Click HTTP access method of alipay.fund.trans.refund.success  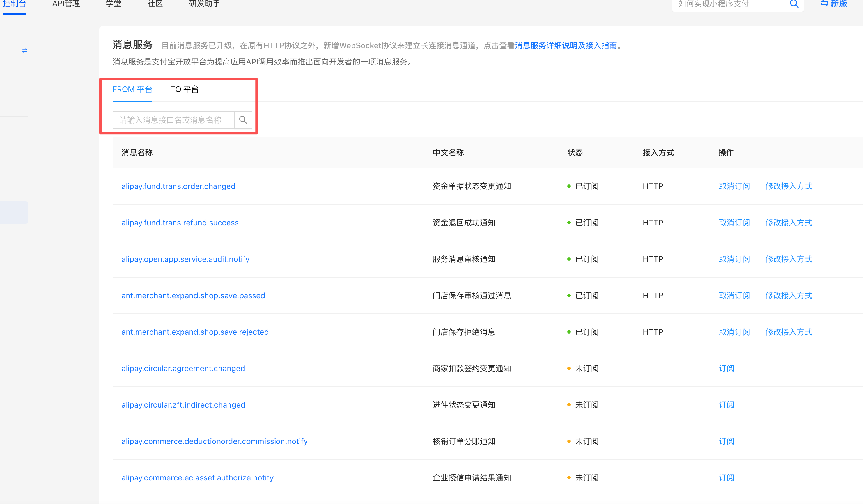click(x=653, y=223)
